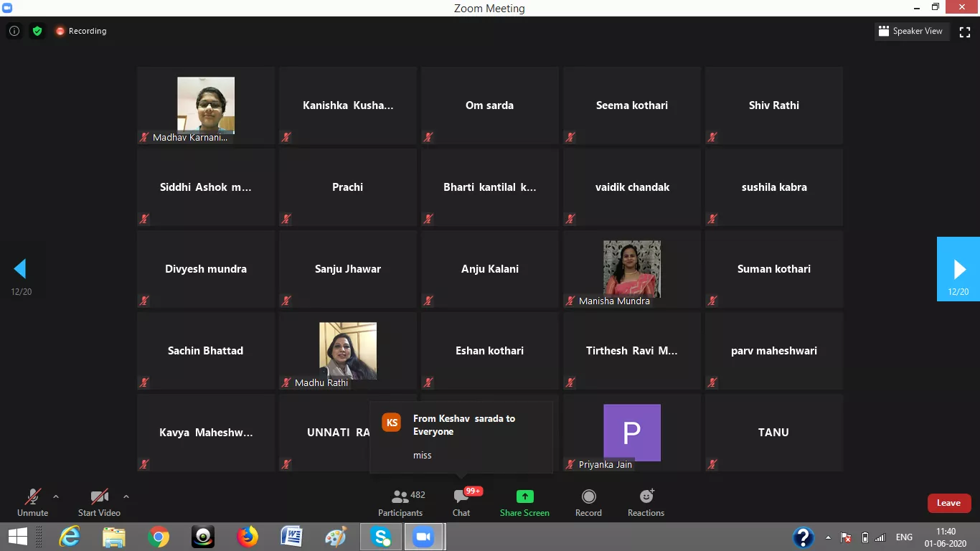Click the green Share Screen icon
Viewport: 980px width, 551px height.
tap(524, 496)
